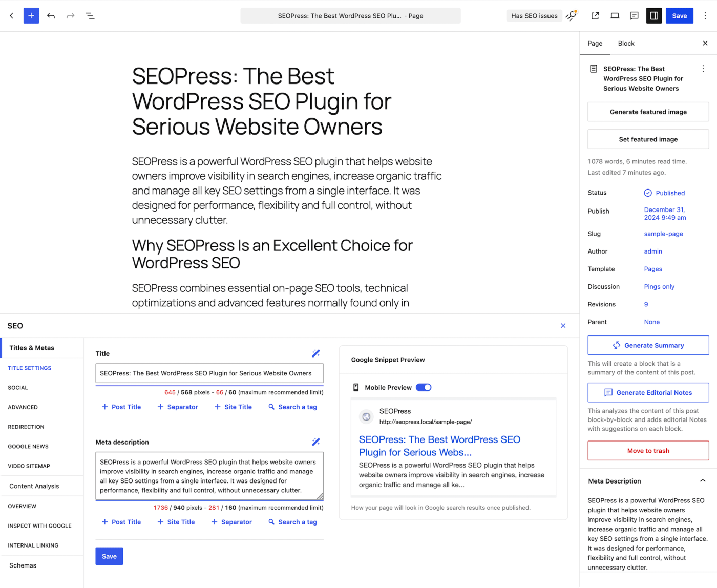Search a tag for the Title field
The width and height of the screenshot is (717, 588).
293,407
